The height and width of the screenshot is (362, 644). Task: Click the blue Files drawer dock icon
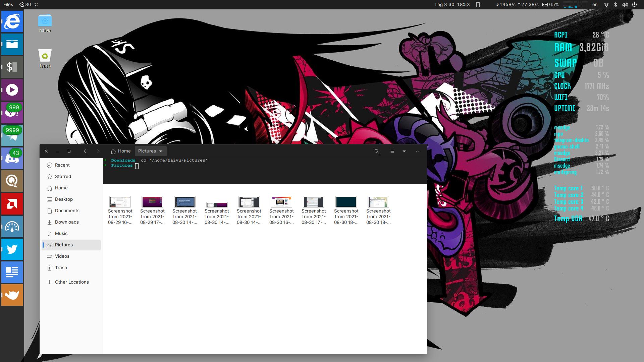12,44
